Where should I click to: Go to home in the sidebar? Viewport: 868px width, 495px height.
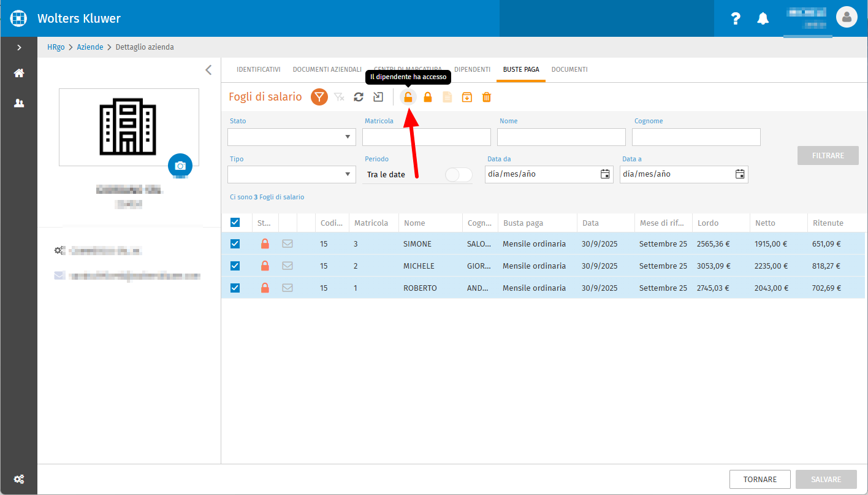(x=19, y=73)
